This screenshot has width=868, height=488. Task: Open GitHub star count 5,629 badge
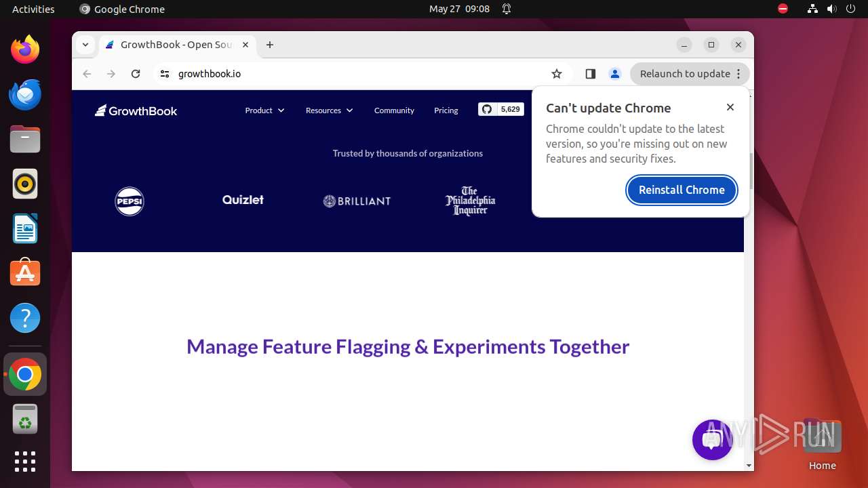(x=501, y=109)
